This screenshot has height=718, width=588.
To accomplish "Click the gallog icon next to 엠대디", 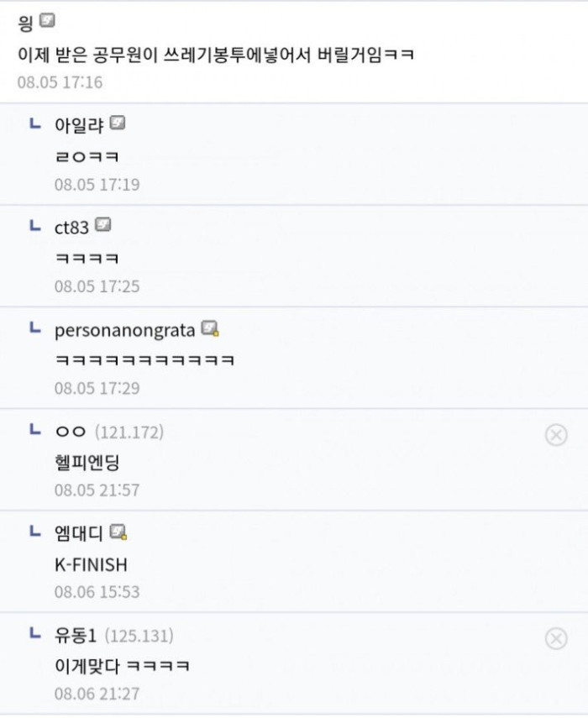I will click(118, 532).
